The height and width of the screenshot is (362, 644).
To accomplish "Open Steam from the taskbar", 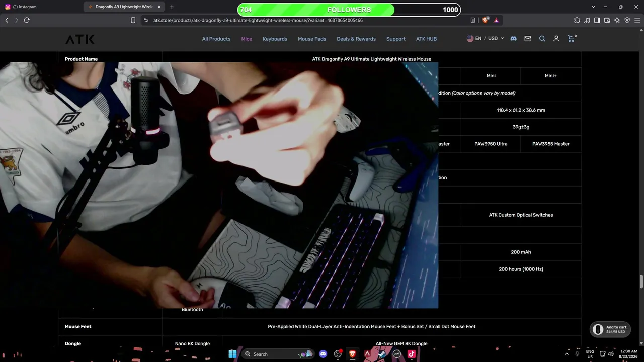I will 382,354.
